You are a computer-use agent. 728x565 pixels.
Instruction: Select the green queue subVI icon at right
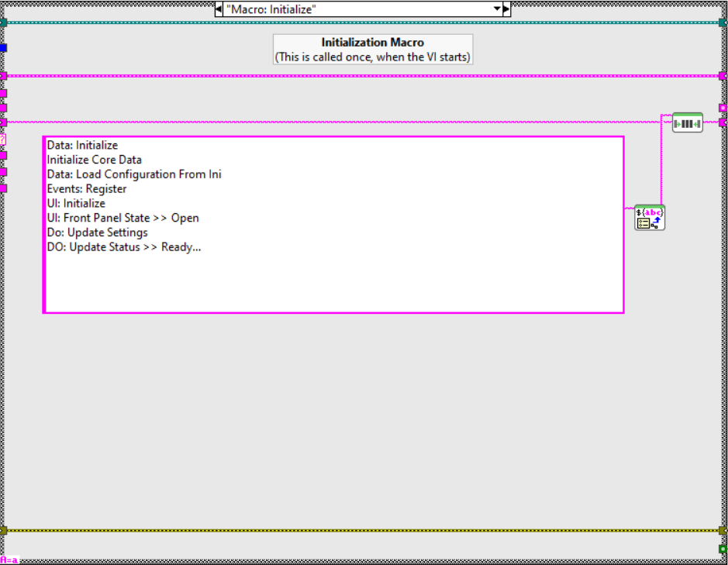pyautogui.click(x=687, y=122)
